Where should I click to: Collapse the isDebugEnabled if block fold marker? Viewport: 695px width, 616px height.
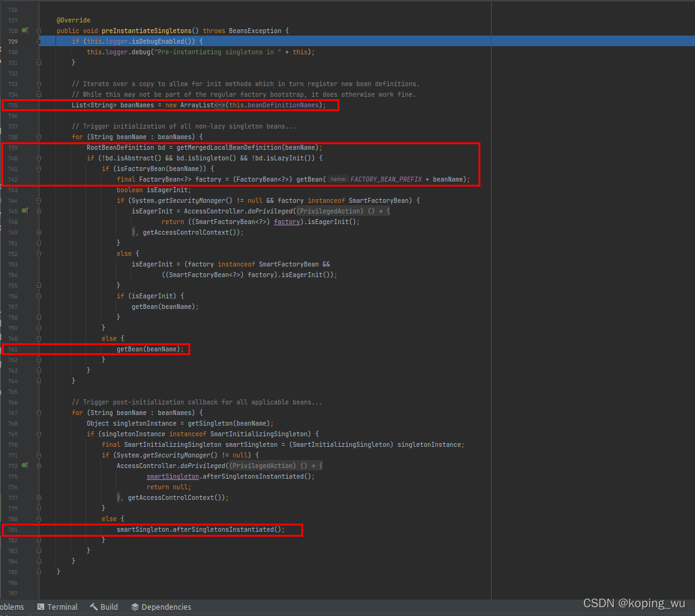click(x=39, y=42)
